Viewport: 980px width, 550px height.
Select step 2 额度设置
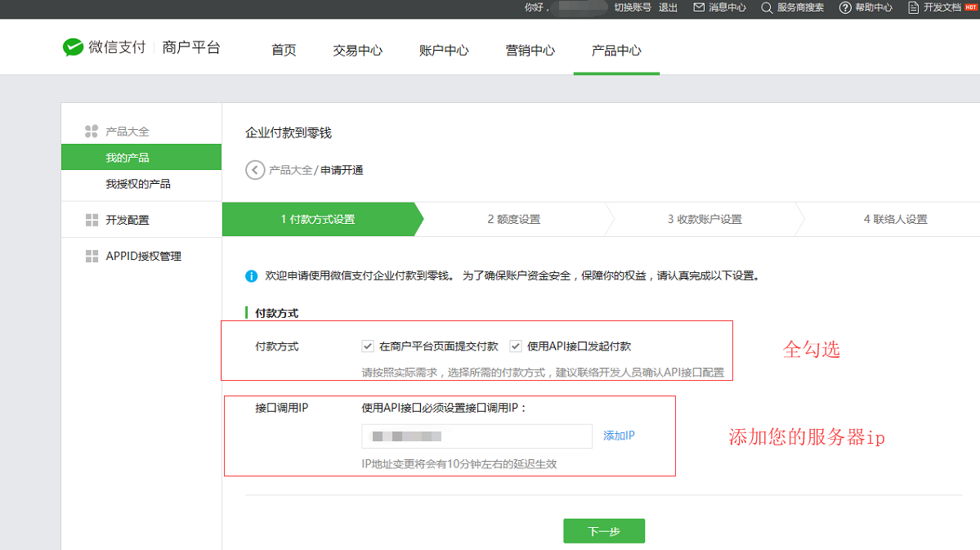513,219
